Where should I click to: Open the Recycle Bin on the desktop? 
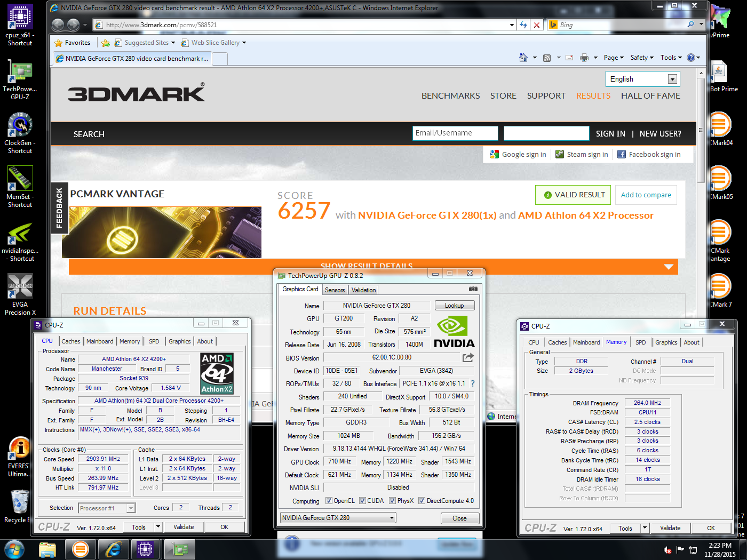point(18,507)
